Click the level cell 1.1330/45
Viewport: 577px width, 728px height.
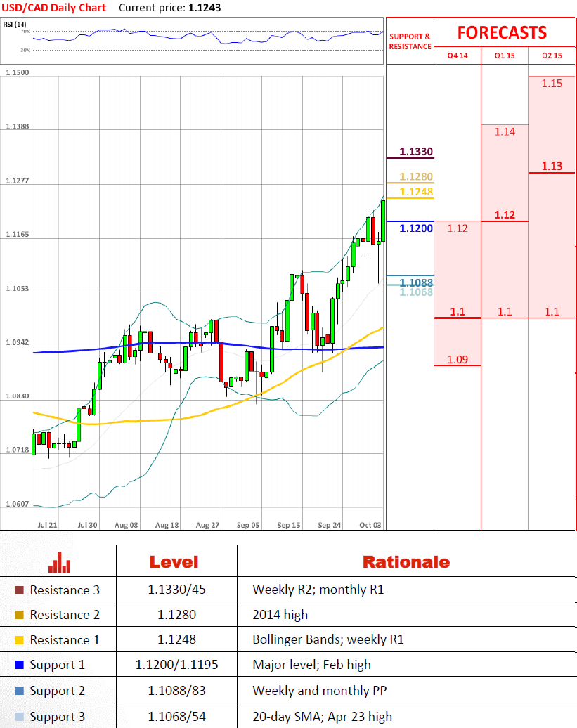pyautogui.click(x=176, y=590)
